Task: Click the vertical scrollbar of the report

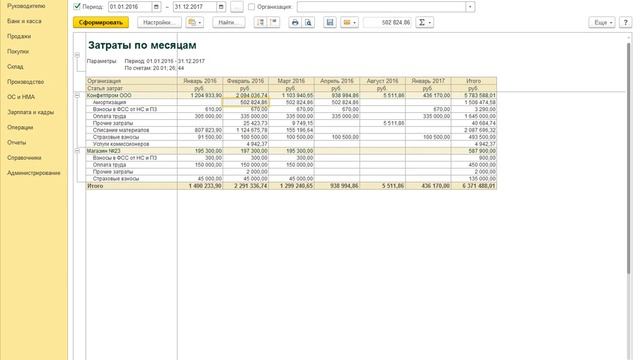Action: [x=629, y=158]
